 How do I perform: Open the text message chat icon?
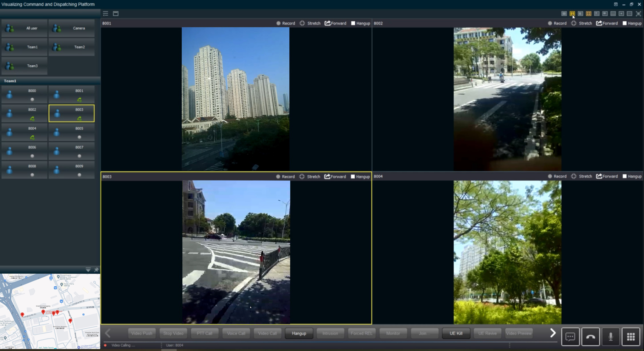point(570,337)
